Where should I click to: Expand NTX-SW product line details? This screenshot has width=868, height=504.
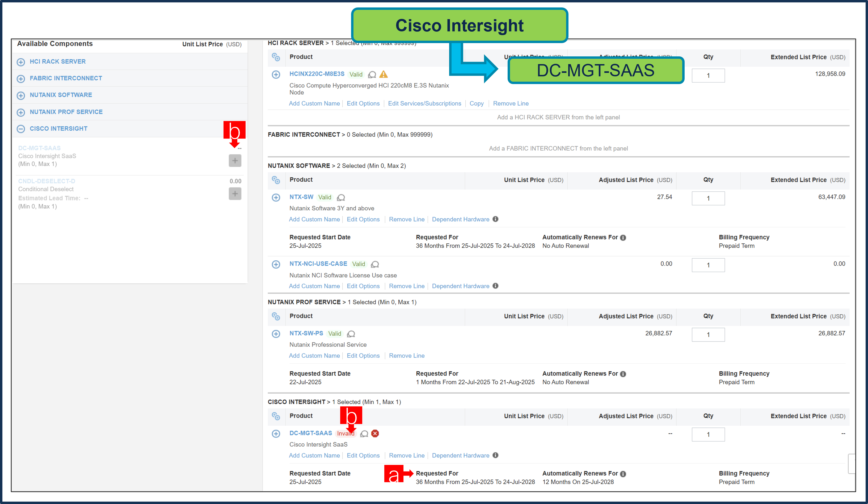click(276, 197)
